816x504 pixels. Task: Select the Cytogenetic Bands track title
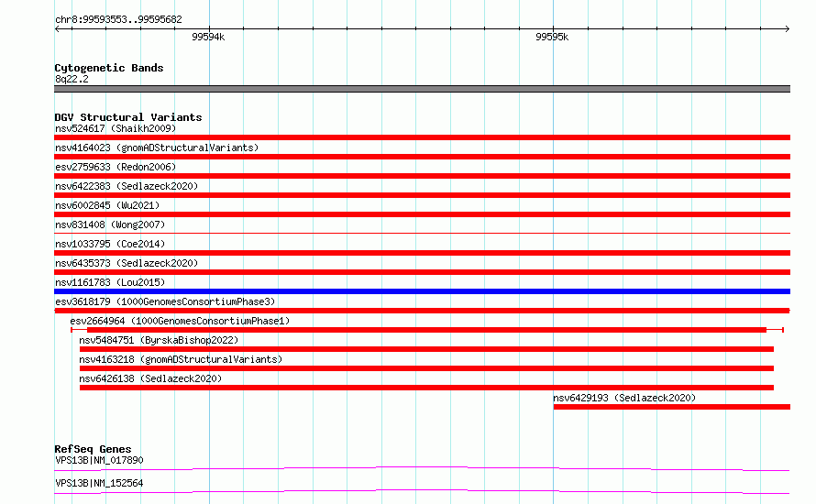[x=109, y=68]
